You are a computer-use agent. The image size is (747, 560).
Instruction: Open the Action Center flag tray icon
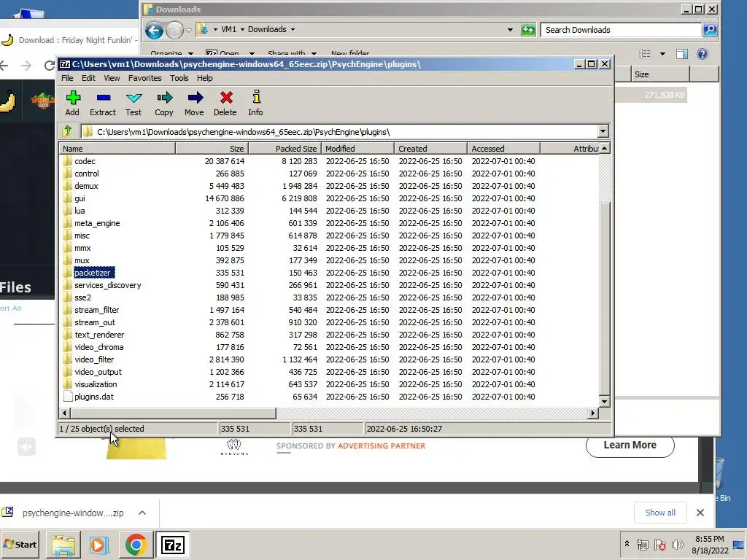659,544
